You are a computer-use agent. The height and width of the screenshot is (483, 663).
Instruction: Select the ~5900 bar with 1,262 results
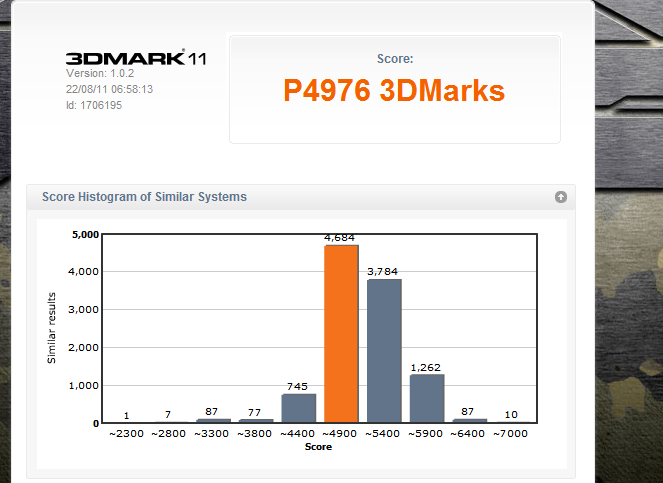[x=427, y=398]
